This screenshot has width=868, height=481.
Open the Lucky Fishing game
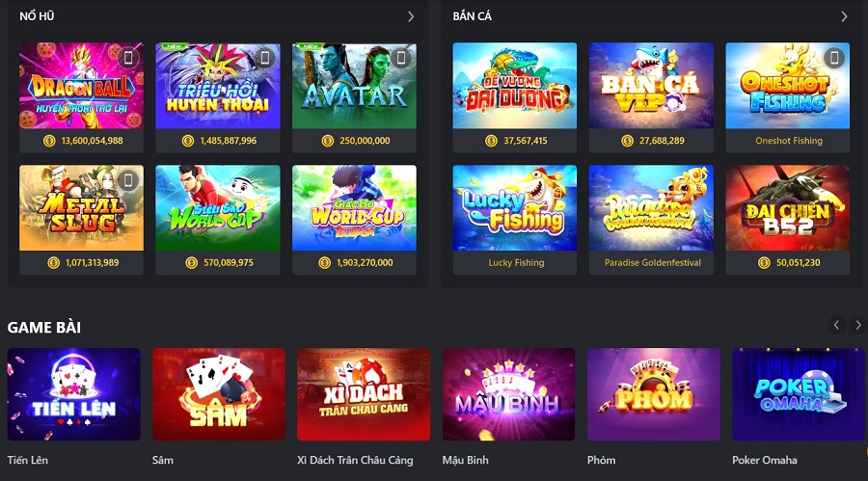pyautogui.click(x=514, y=208)
